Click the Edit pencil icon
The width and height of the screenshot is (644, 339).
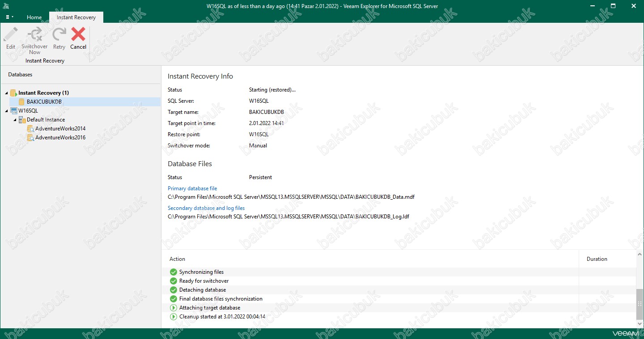click(11, 34)
